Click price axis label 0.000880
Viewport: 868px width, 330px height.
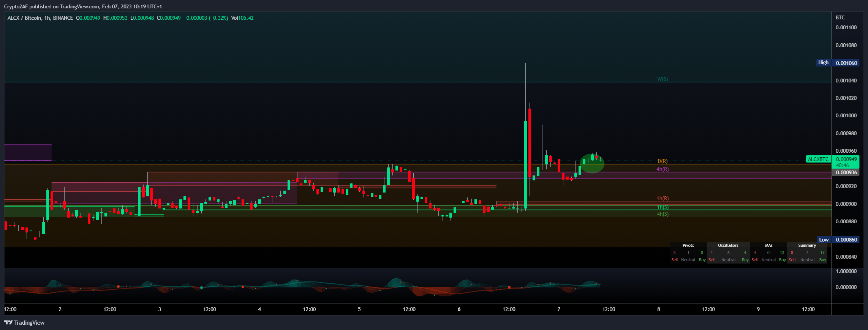(x=845, y=221)
